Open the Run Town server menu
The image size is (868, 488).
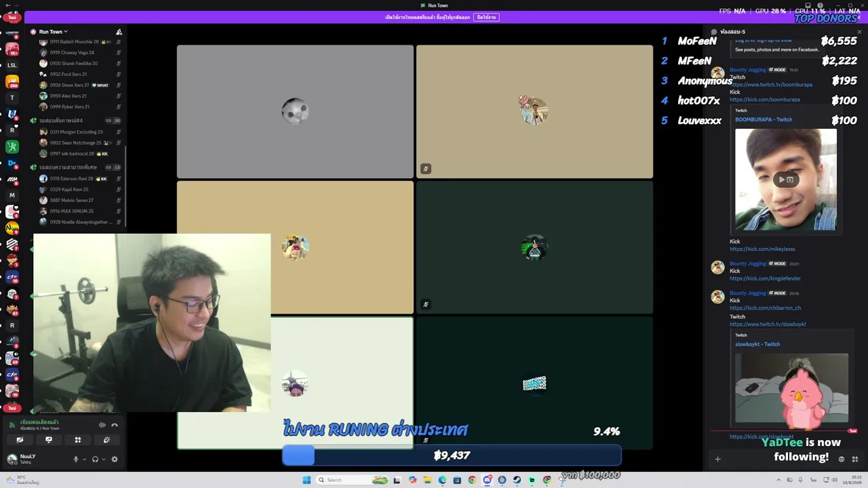pyautogui.click(x=54, y=32)
